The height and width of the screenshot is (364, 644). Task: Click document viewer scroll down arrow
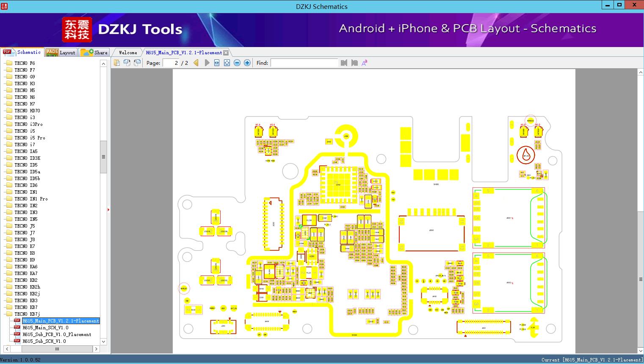641,350
